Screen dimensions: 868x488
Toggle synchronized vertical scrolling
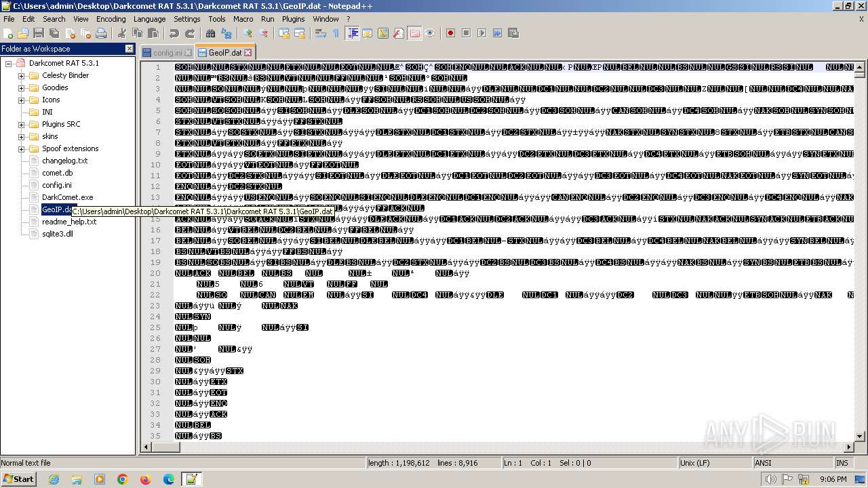pyautogui.click(x=284, y=33)
